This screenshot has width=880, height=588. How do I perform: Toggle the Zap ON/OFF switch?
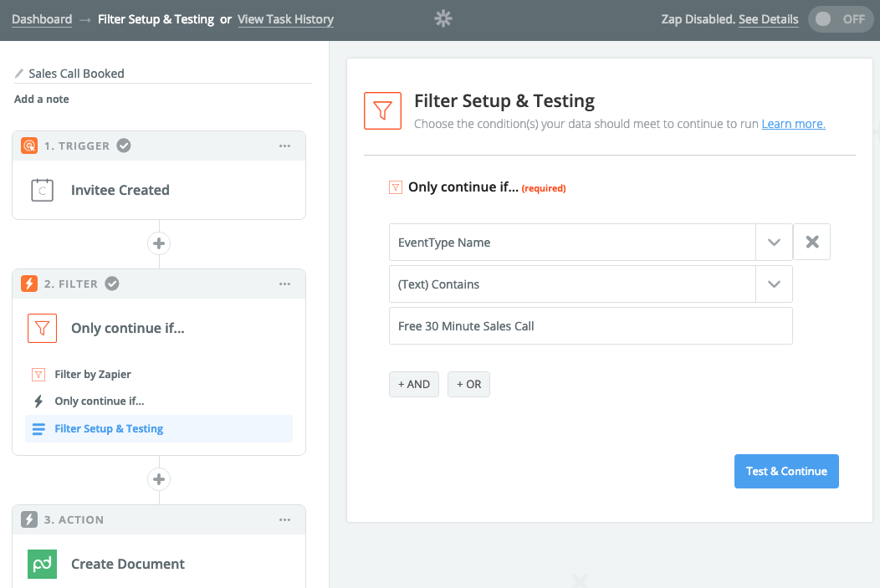839,19
